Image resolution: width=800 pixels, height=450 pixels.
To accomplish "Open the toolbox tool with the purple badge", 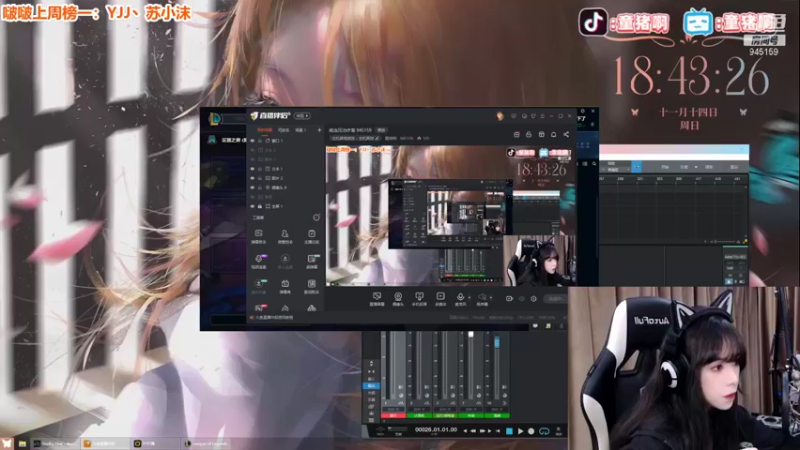I will [x=259, y=259].
